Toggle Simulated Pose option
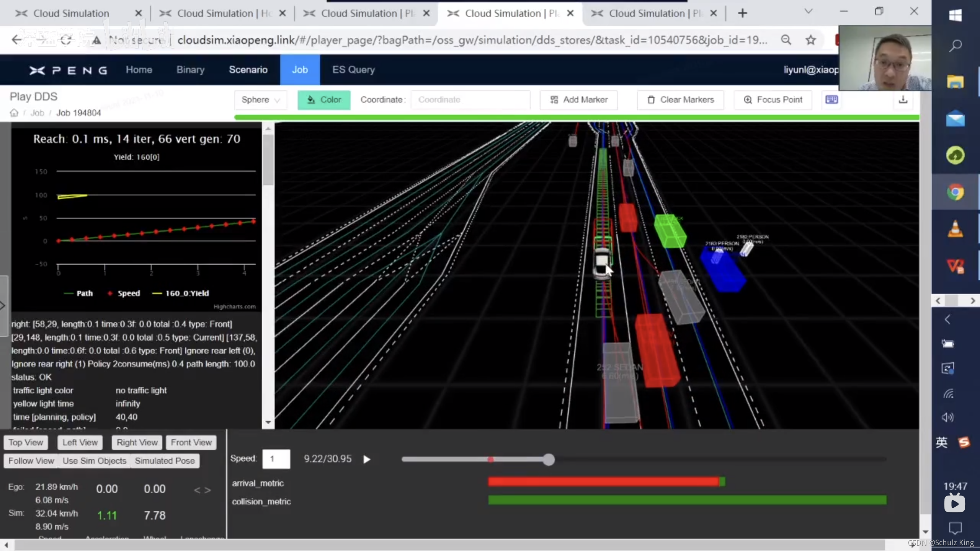The height and width of the screenshot is (551, 980). tap(165, 461)
